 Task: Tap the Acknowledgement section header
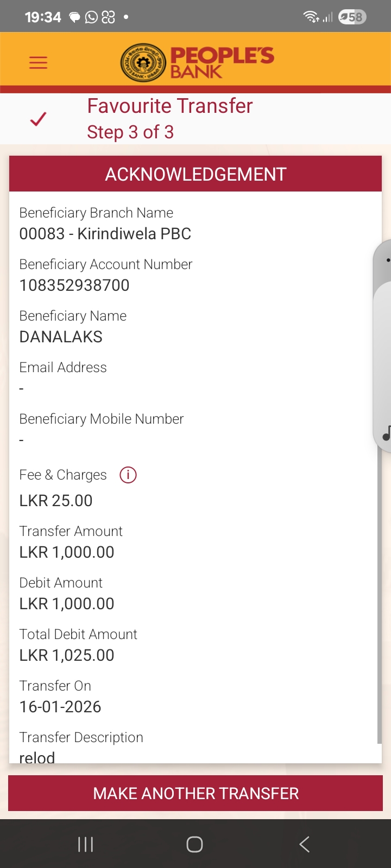[195, 174]
